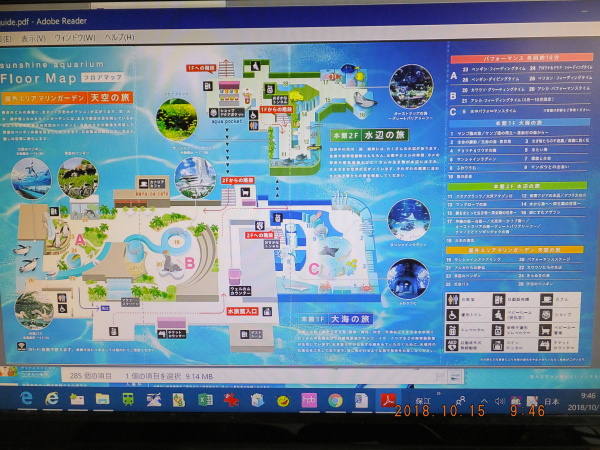The width and height of the screenshot is (600, 450).
Task: Open the 表示(V) menu in Adobe Reader
Action: [33, 39]
